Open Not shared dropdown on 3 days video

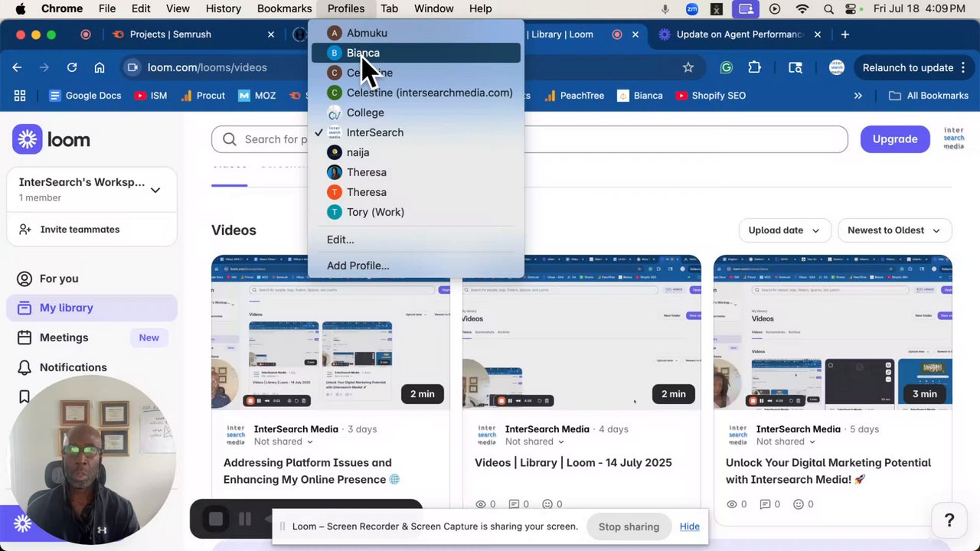coord(283,442)
